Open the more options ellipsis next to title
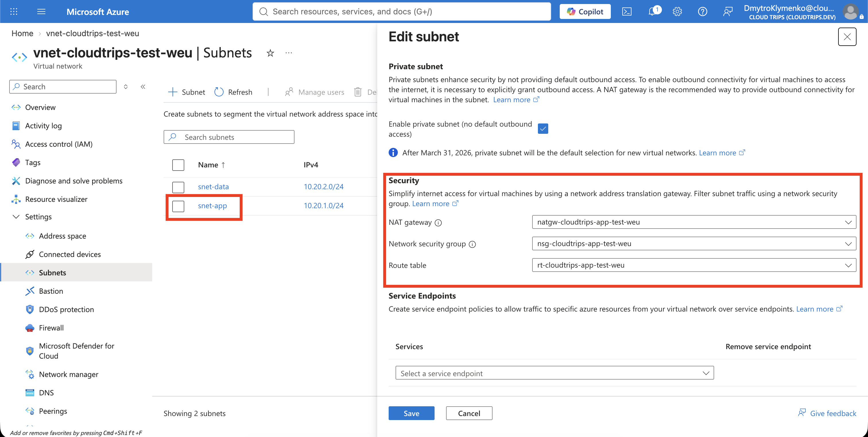The height and width of the screenshot is (437, 868). pyautogui.click(x=289, y=53)
